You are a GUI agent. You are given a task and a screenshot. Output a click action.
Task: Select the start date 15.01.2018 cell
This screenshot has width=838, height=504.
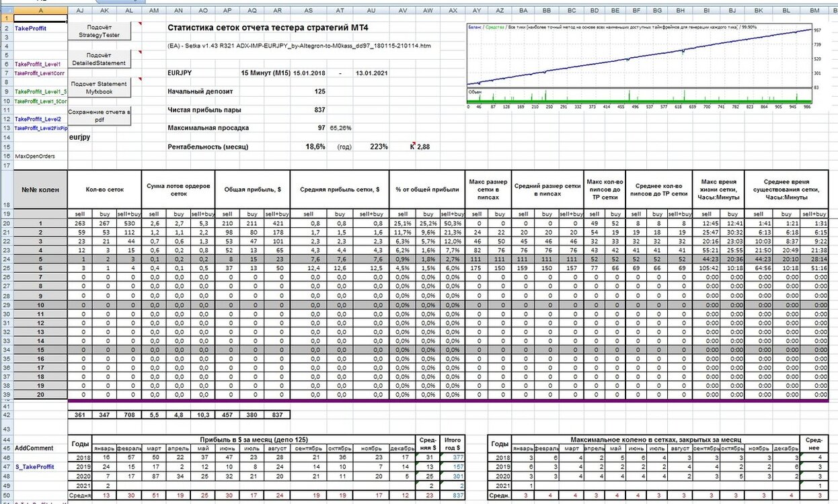pyautogui.click(x=308, y=73)
